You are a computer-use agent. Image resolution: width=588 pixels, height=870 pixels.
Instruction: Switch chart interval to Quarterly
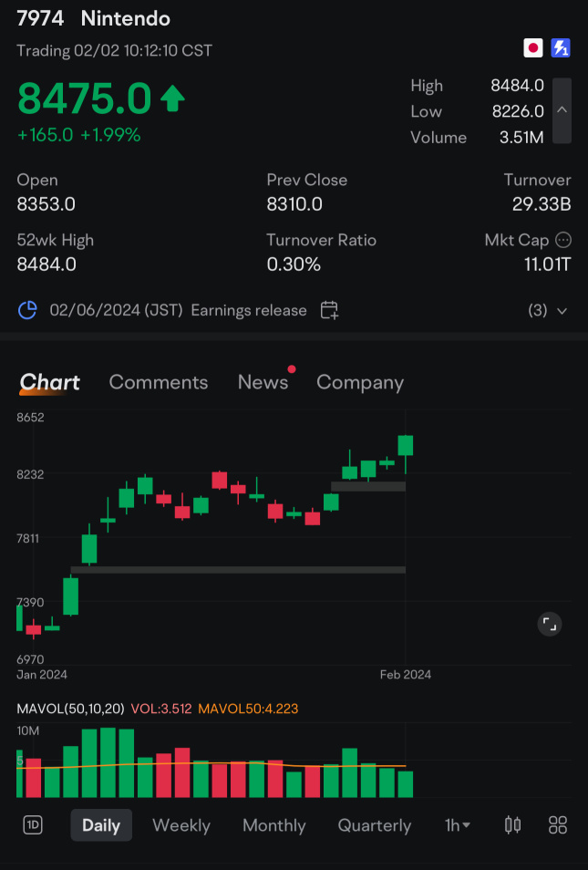point(374,825)
